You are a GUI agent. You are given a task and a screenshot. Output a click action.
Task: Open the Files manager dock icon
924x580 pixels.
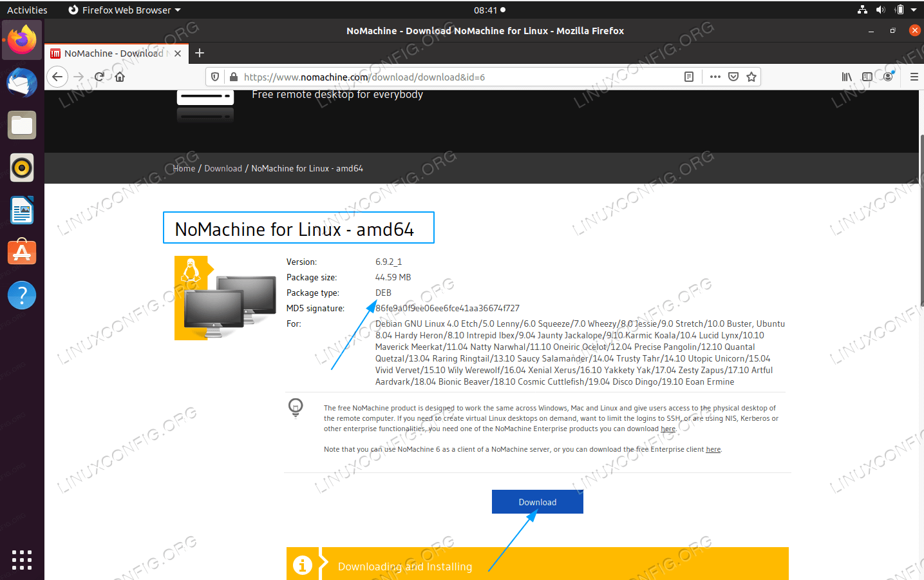click(22, 125)
